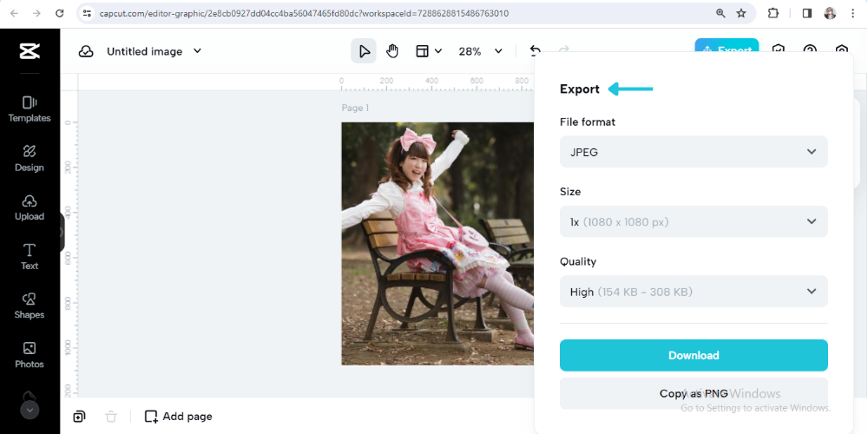
Task: Open the Shapes panel
Action: [x=30, y=306]
